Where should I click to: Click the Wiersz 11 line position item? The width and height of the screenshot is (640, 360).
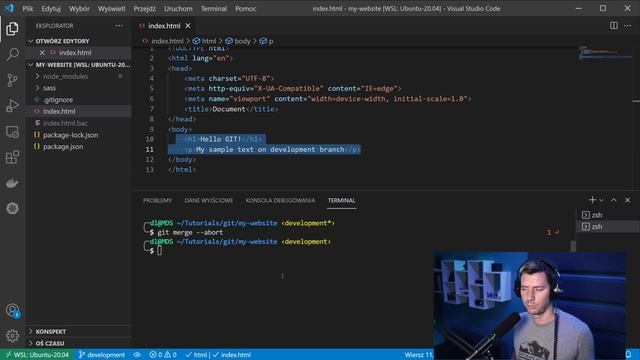(419, 355)
